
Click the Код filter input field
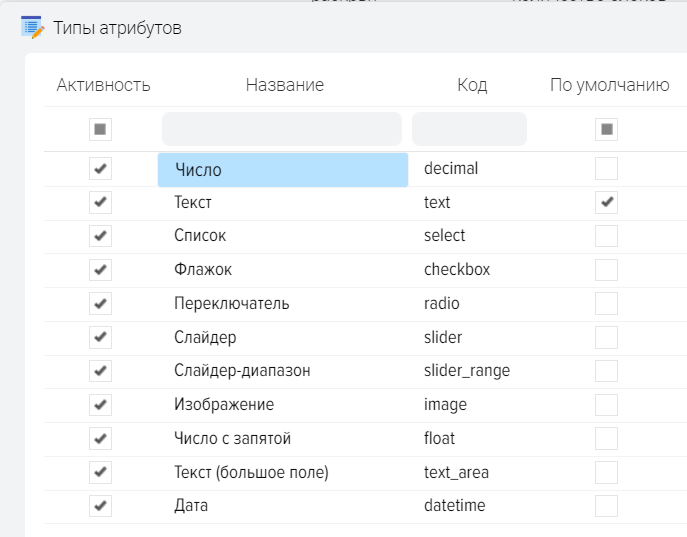click(x=469, y=129)
